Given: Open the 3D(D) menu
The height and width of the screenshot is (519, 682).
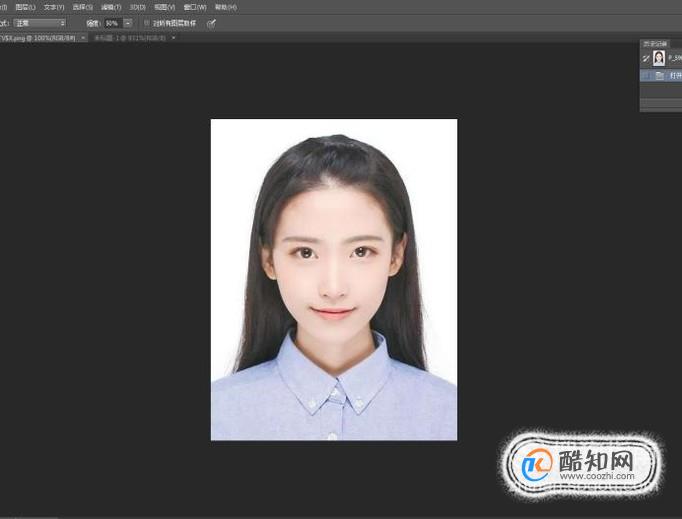Looking at the screenshot, I should pos(137,7).
